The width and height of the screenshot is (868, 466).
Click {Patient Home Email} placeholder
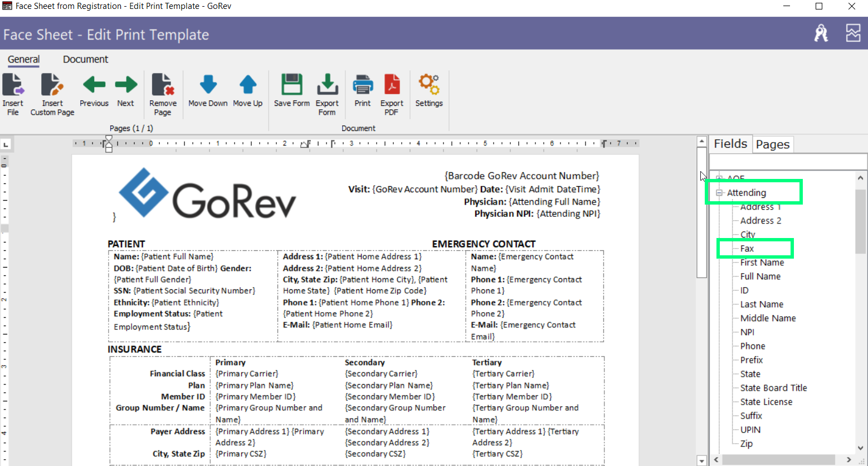pos(352,325)
